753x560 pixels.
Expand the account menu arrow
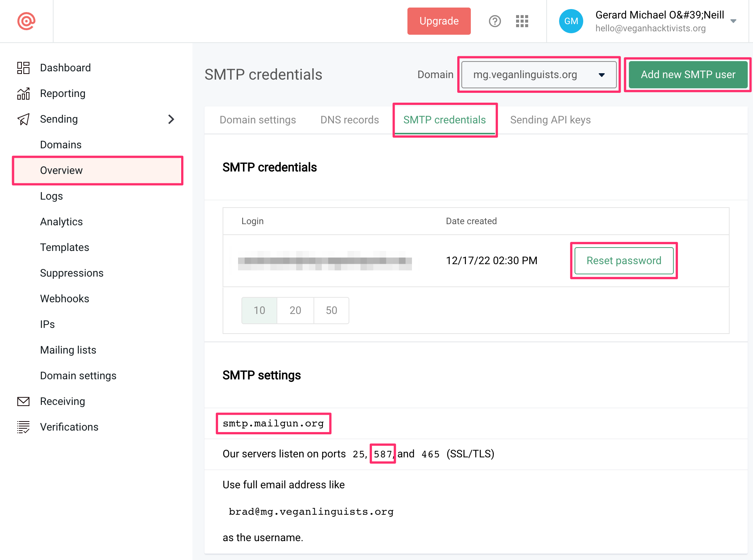(x=733, y=21)
